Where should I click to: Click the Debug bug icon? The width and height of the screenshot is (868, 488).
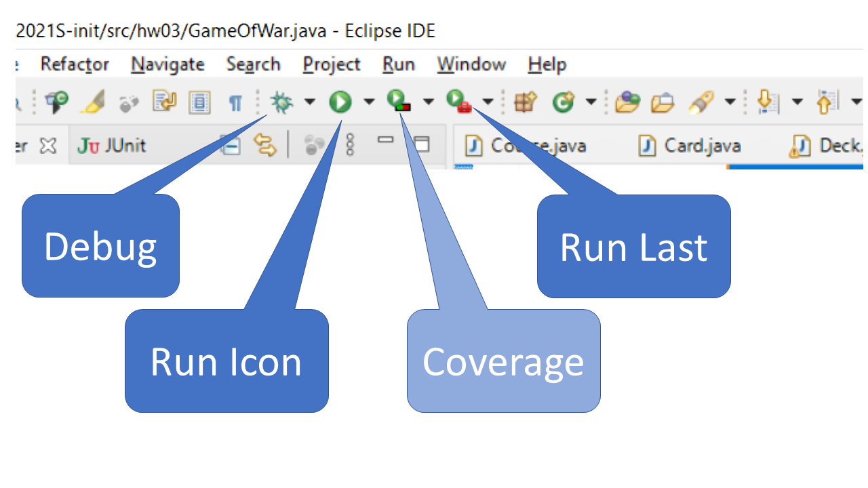click(281, 102)
